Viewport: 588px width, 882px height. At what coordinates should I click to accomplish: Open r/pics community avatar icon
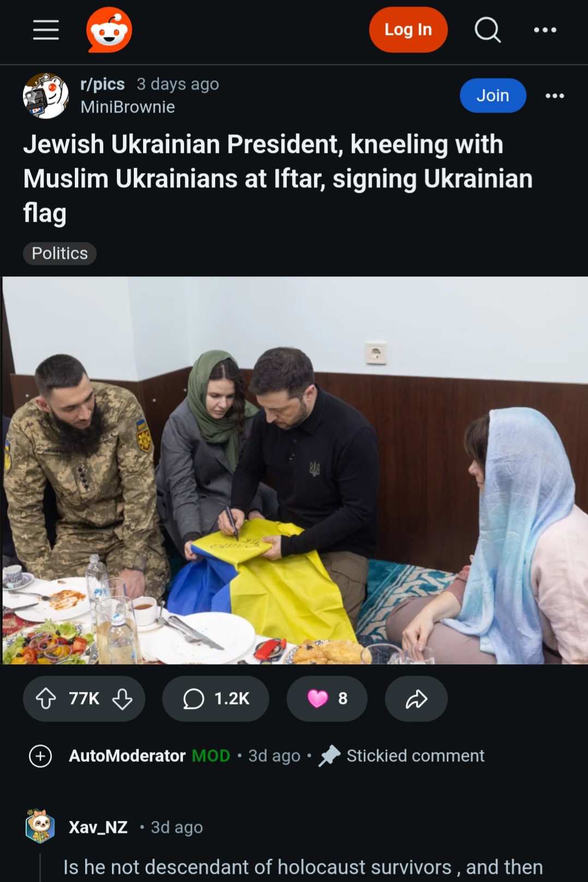point(46,96)
